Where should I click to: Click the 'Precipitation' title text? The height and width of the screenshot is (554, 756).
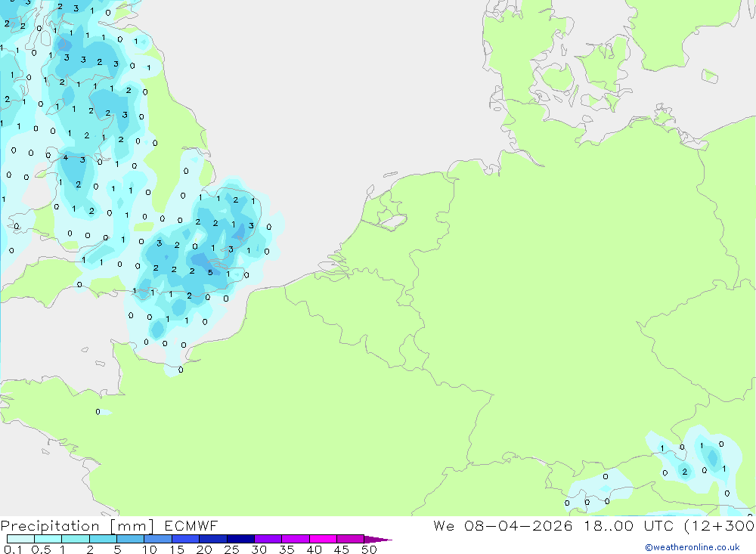click(x=50, y=526)
